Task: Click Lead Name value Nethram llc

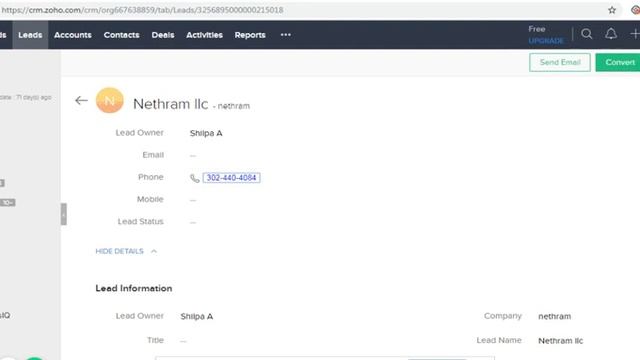Action: [560, 341]
